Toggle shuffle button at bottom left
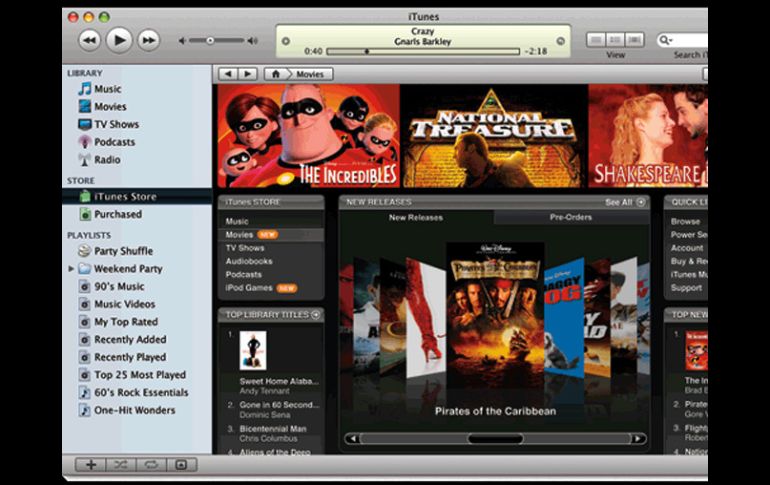 pyautogui.click(x=121, y=465)
